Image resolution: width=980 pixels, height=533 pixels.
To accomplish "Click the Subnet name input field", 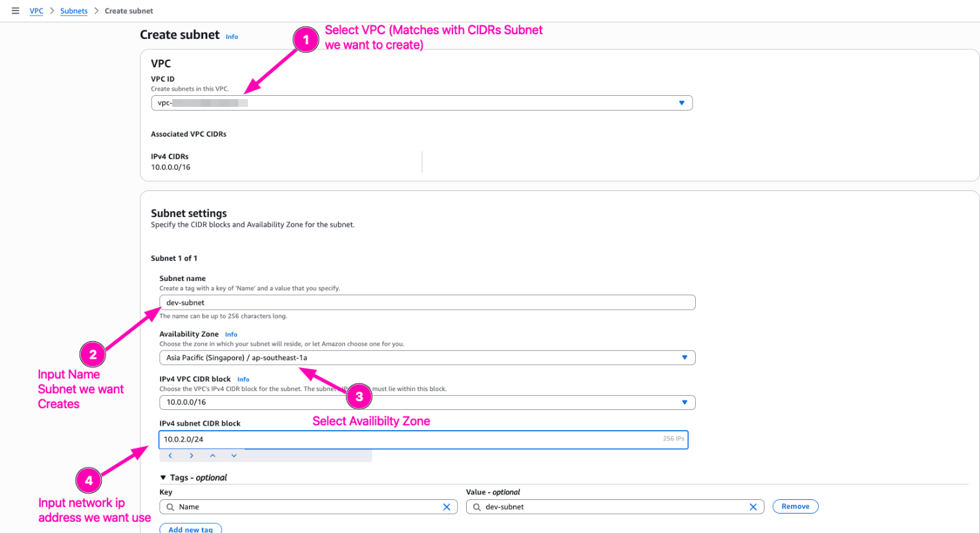I will [427, 302].
